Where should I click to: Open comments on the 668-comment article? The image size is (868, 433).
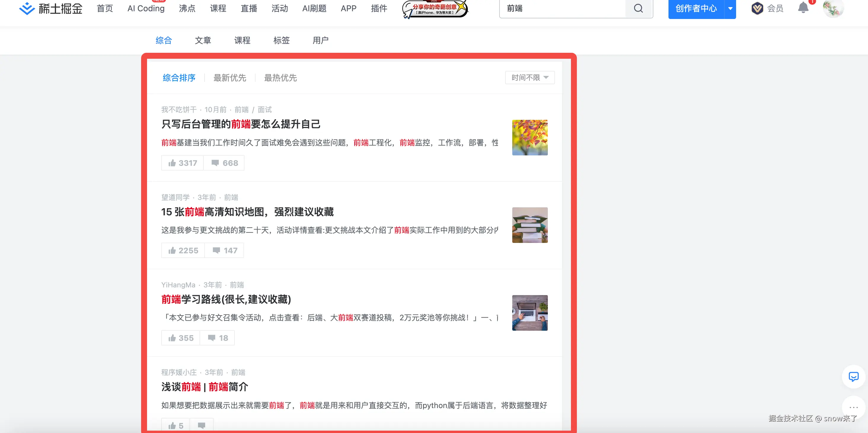click(x=224, y=163)
